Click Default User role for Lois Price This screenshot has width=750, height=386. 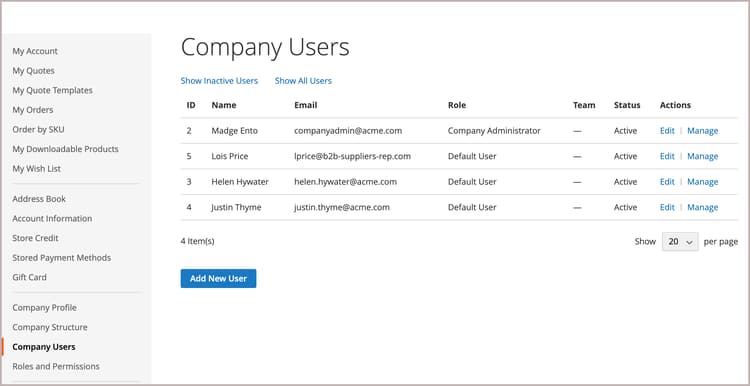point(472,156)
